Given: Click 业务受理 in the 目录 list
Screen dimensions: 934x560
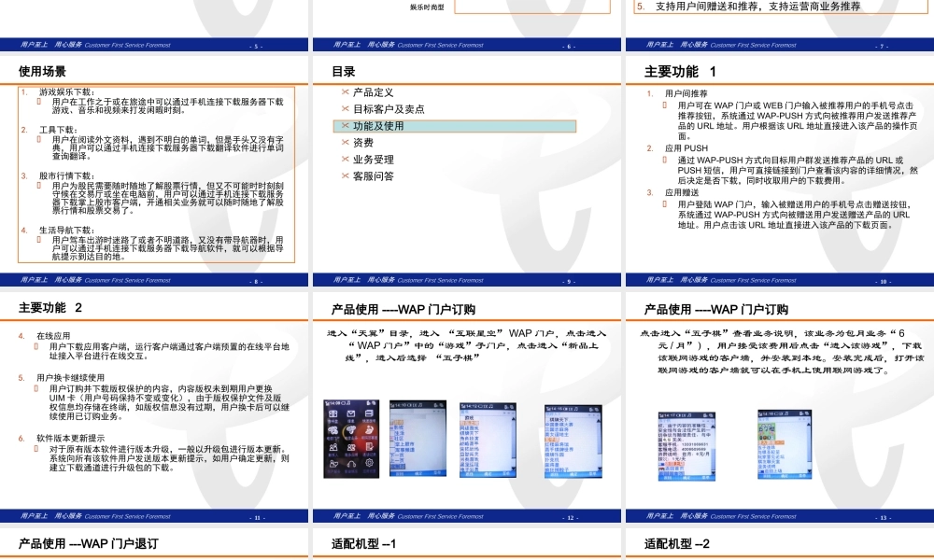Looking at the screenshot, I should 373,160.
